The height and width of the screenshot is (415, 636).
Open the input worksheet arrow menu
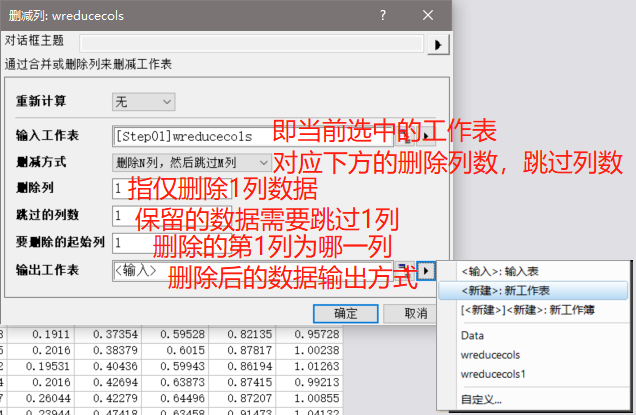[426, 136]
